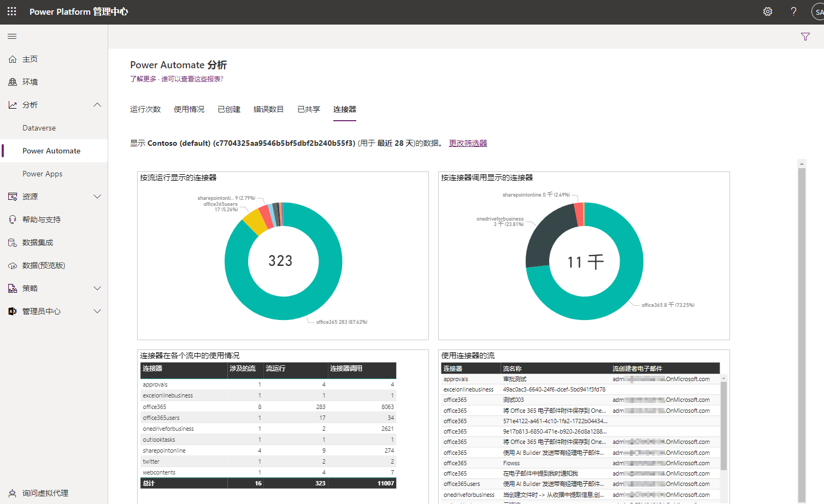Expand the 管理员中心 section chevron
Screen dimensions: 824x504
pos(97,311)
